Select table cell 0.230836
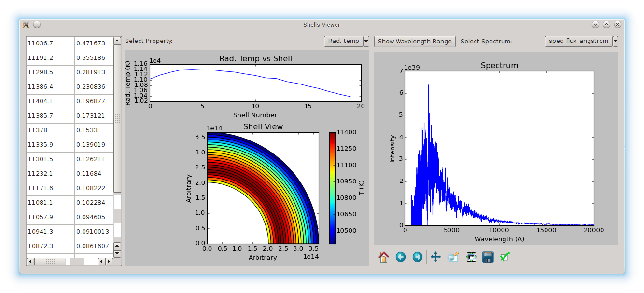Viewport: 644px width, 293px height. click(94, 87)
